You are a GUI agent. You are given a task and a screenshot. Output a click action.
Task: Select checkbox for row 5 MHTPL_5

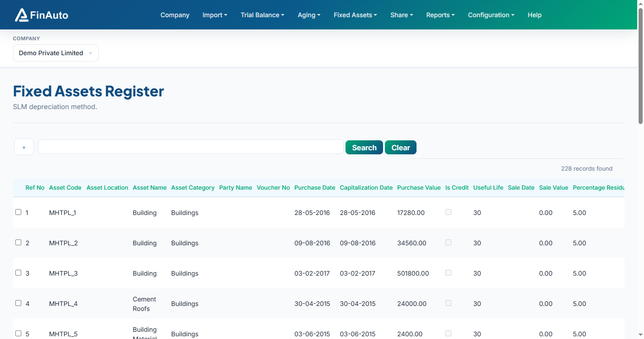click(x=18, y=333)
